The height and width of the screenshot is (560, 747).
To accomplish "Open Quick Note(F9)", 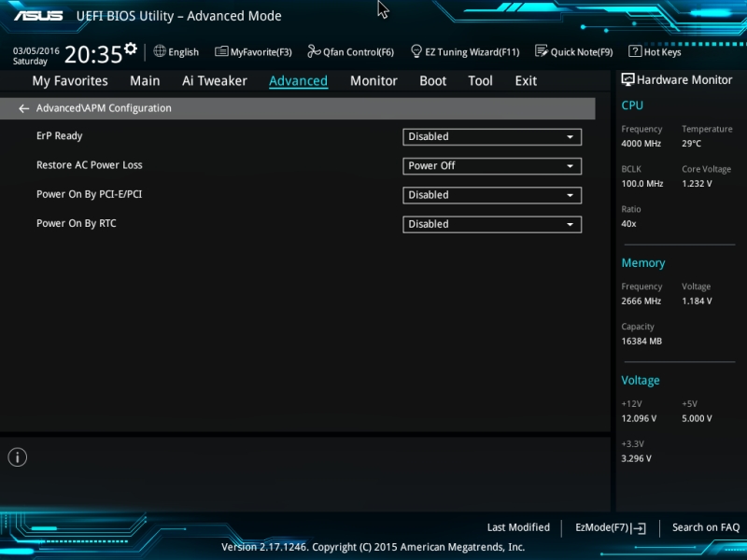I will [x=574, y=52].
